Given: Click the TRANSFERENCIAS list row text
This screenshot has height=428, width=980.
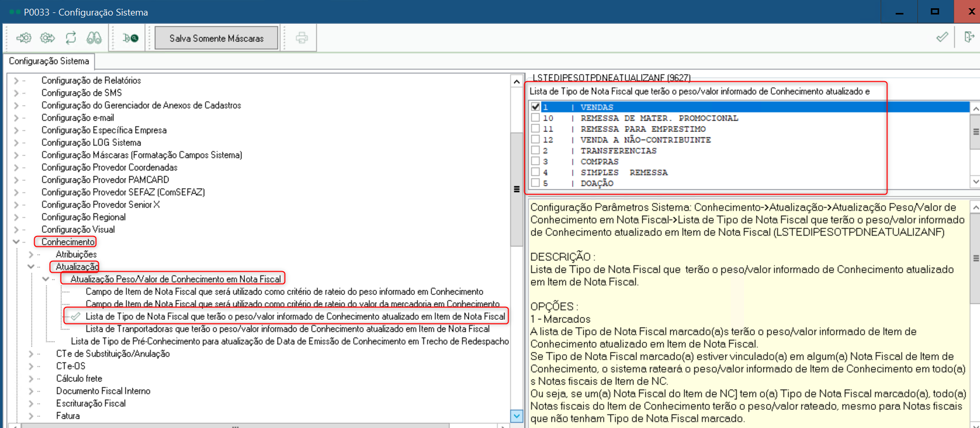Looking at the screenshot, I should [618, 151].
